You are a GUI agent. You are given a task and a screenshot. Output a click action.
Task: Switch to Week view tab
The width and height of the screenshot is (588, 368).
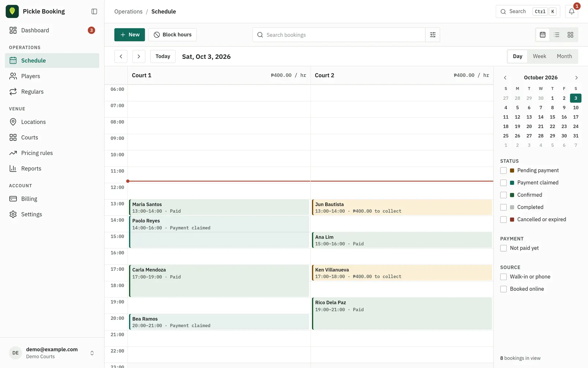click(539, 56)
